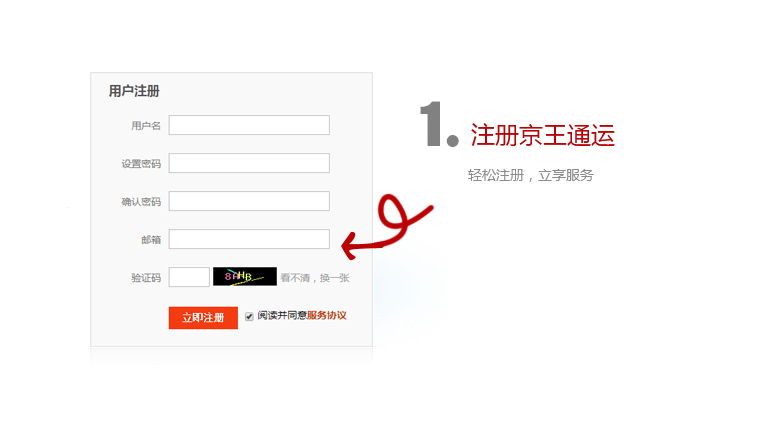Image resolution: width=780 pixels, height=440 pixels.
Task: Open the 服务协议 link
Action: [326, 315]
